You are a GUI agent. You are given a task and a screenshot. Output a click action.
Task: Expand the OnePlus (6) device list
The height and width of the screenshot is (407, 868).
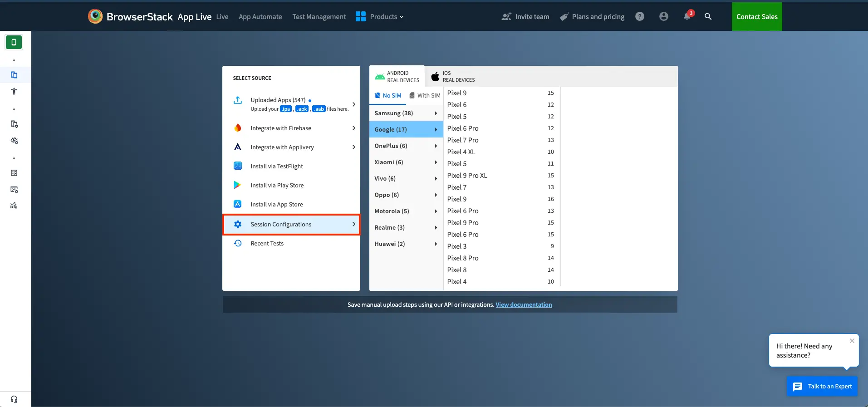point(406,146)
